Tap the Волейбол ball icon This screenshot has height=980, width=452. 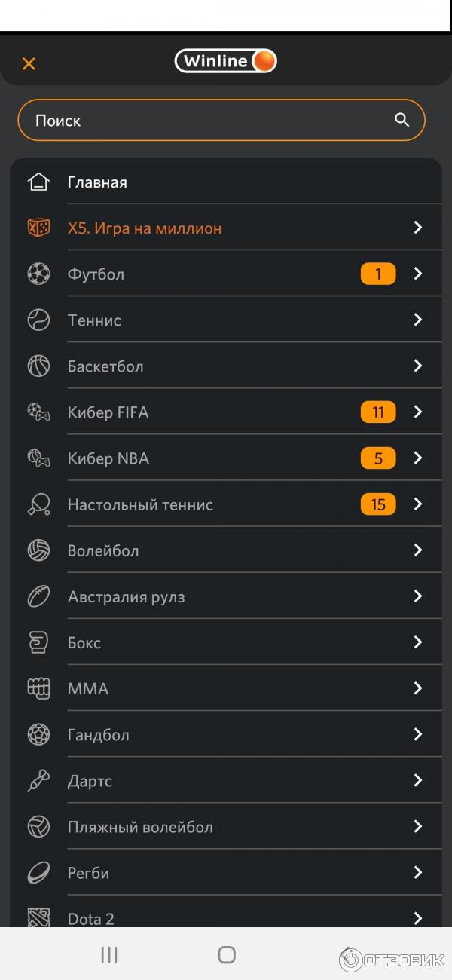tap(38, 550)
